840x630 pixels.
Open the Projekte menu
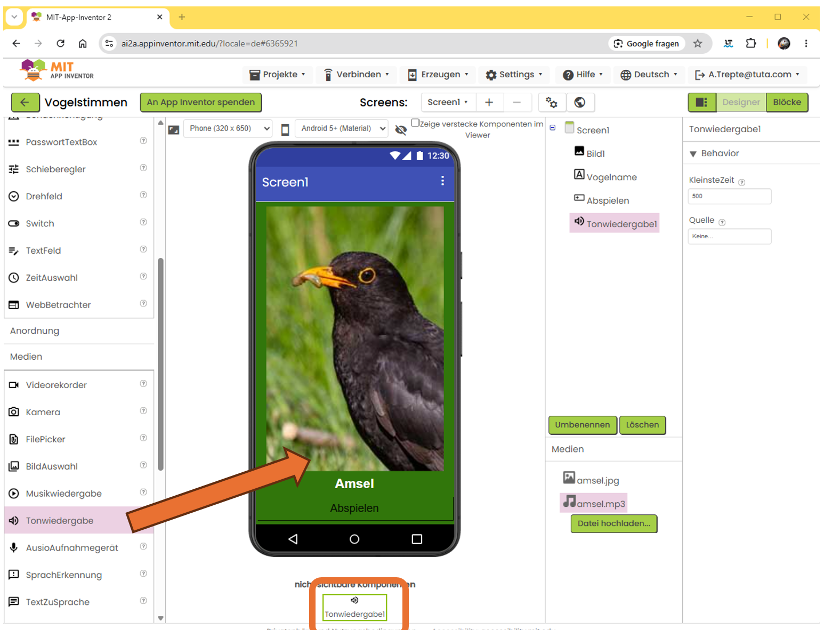coord(278,75)
